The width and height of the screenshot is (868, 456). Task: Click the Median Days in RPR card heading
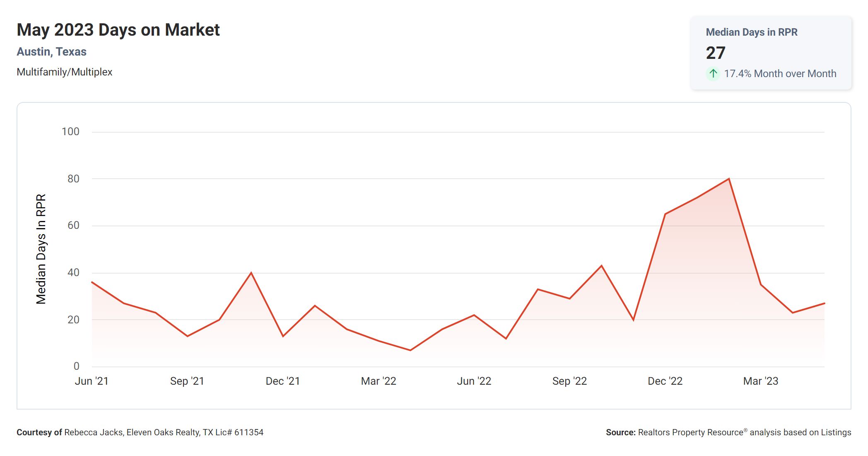click(751, 32)
